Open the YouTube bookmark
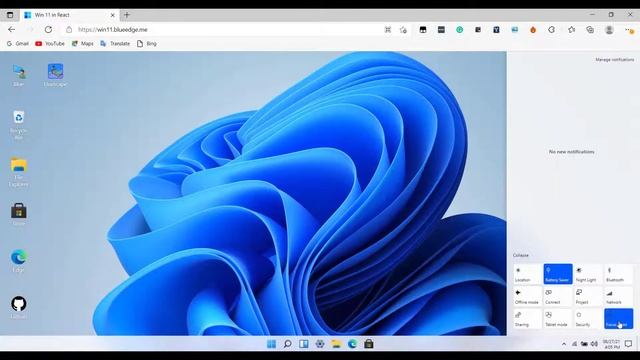 [50, 43]
